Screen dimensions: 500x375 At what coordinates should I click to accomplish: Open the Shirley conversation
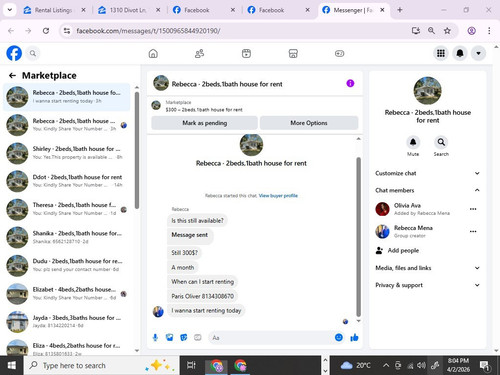(x=67, y=153)
